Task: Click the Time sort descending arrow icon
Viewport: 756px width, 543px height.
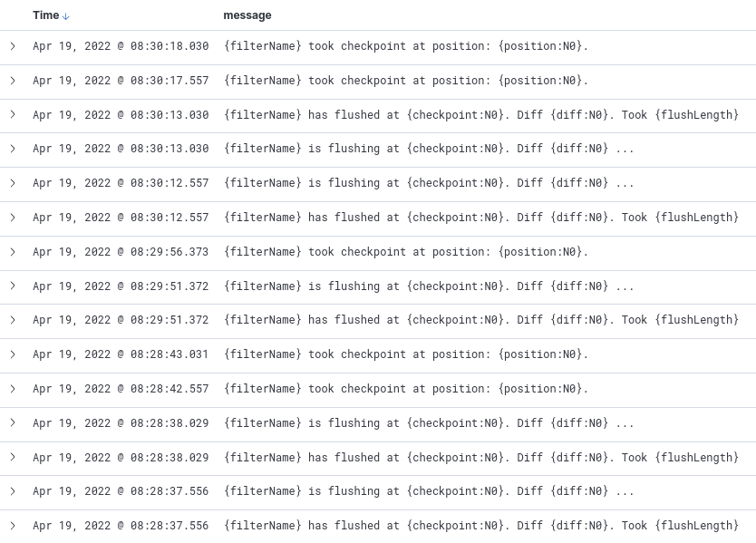Action: [66, 16]
